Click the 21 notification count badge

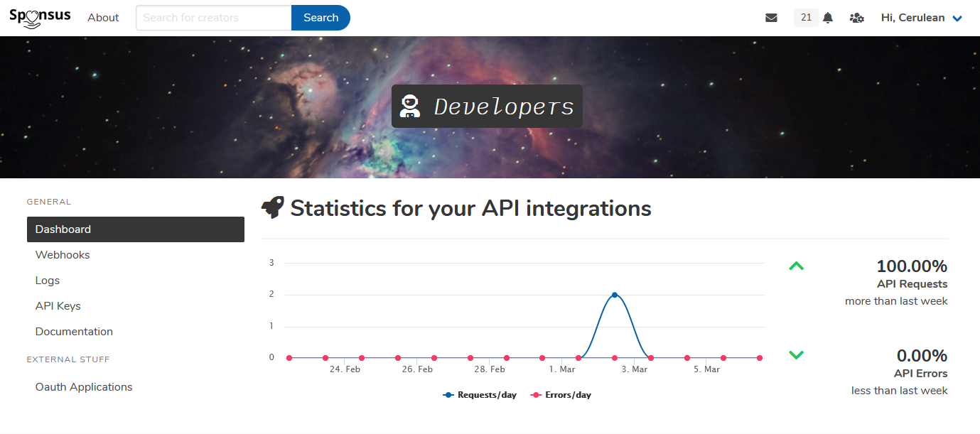(806, 18)
